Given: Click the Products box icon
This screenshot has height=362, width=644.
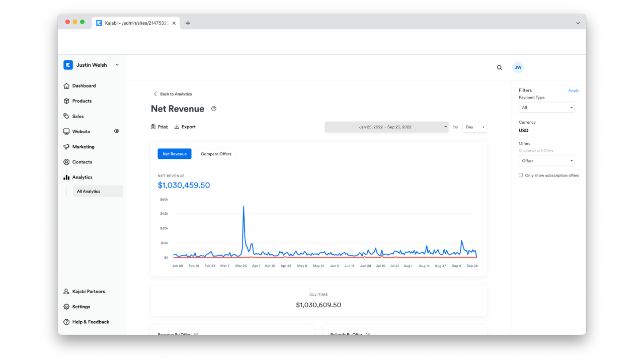Looking at the screenshot, I should point(66,101).
